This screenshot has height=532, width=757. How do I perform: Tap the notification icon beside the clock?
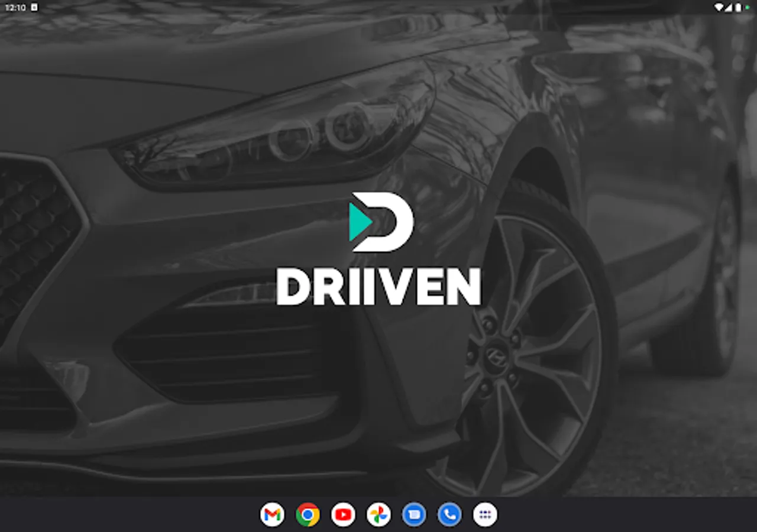(x=34, y=7)
